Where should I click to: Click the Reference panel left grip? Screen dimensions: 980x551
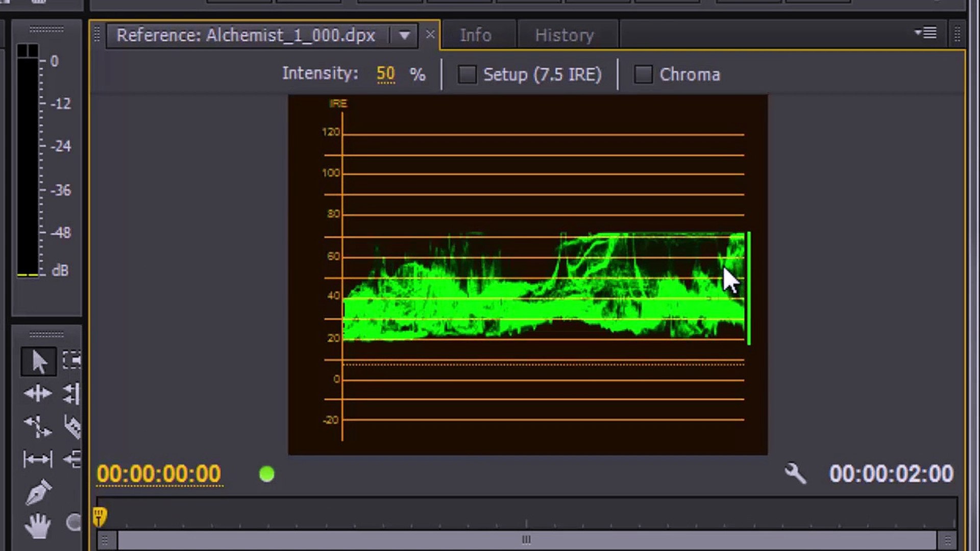coord(96,35)
